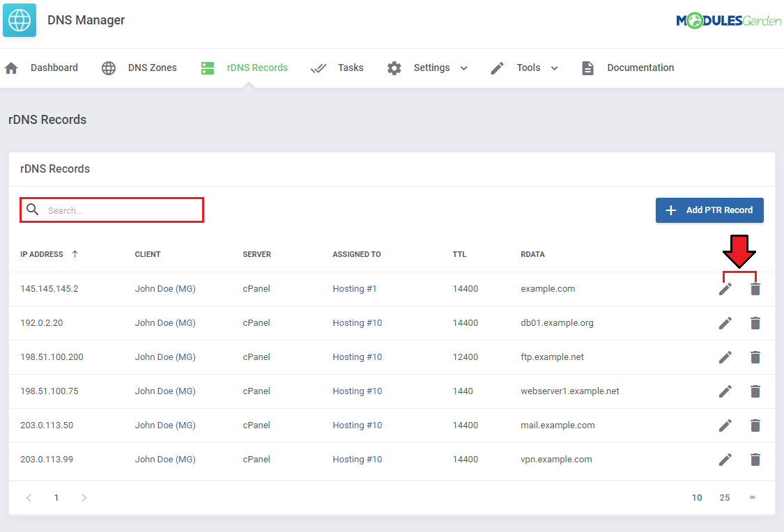Click the 198.51.100.75 IP address cell
Viewport: 784px width, 532px height.
(x=49, y=391)
